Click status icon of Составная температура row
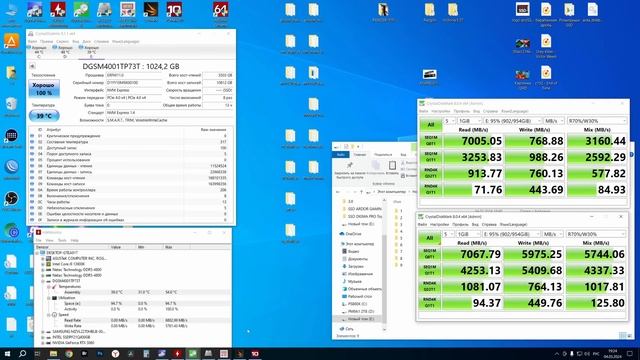 [x=32, y=142]
